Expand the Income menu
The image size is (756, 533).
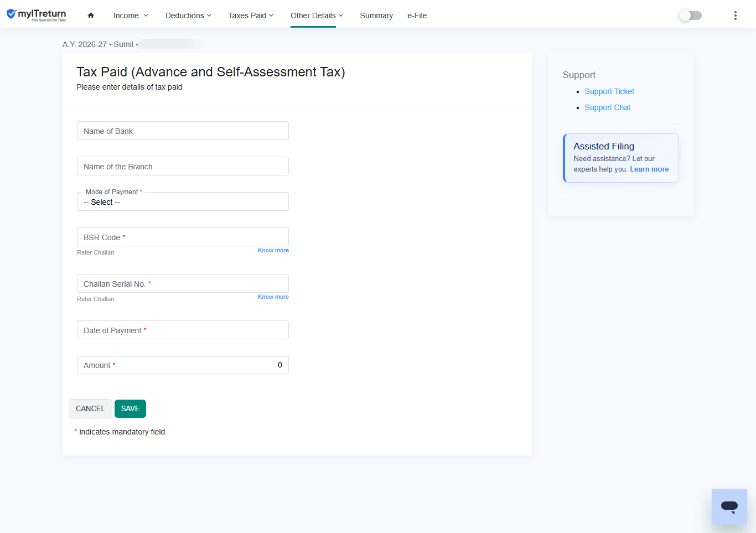click(x=131, y=15)
